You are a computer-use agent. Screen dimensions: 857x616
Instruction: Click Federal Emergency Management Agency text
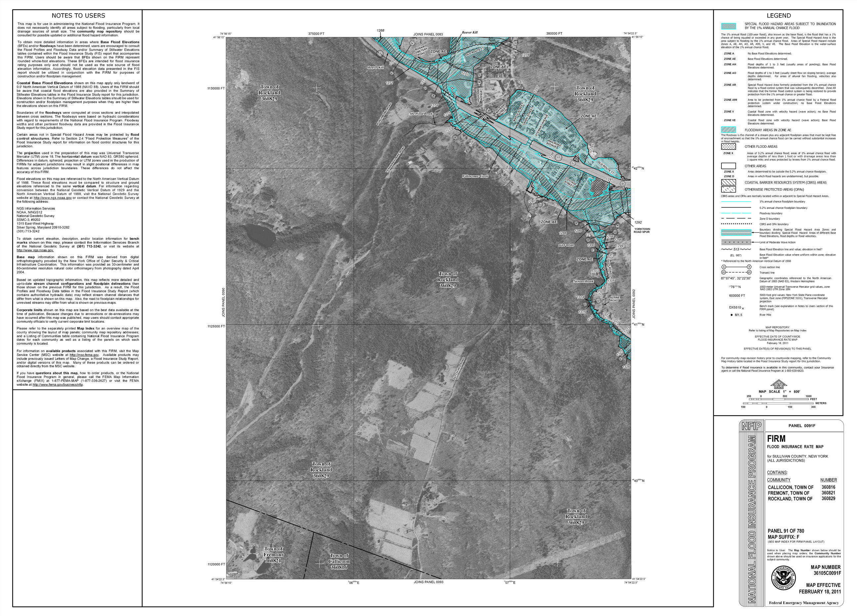click(804, 603)
